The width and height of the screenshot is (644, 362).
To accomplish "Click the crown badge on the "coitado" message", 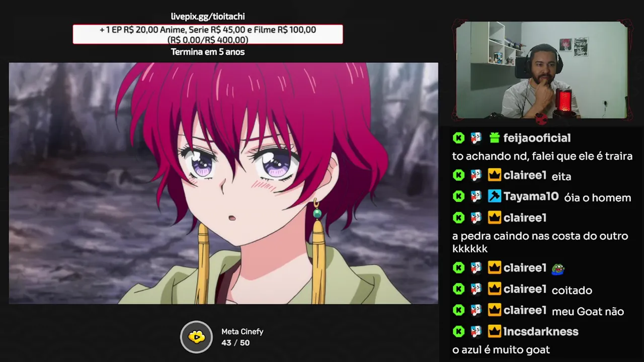I will click(495, 289).
